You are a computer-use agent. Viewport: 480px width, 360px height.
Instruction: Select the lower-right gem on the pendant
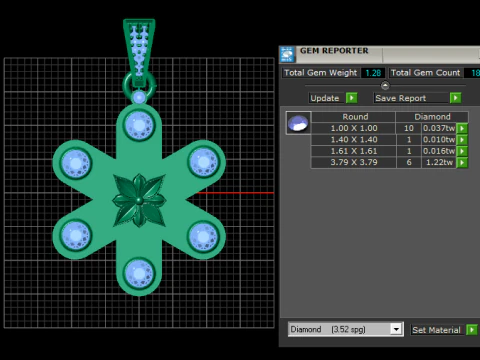coord(203,236)
